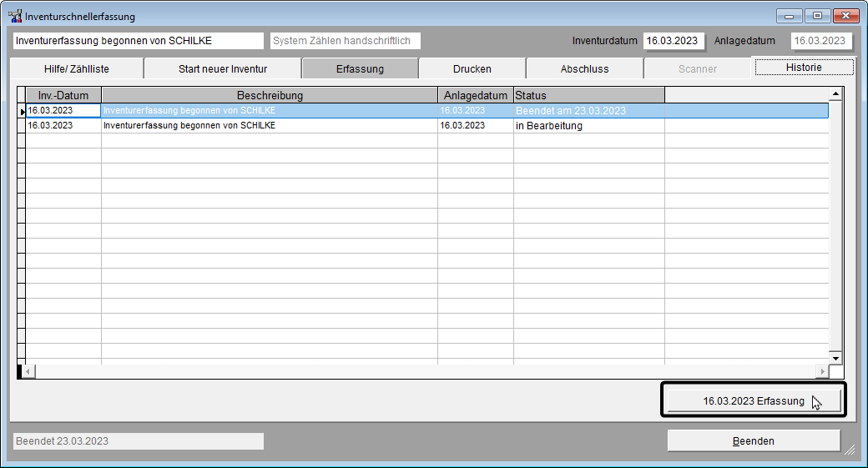This screenshot has height=468, width=868.
Task: Click the vertical scrollbar down arrow
Action: 835,358
